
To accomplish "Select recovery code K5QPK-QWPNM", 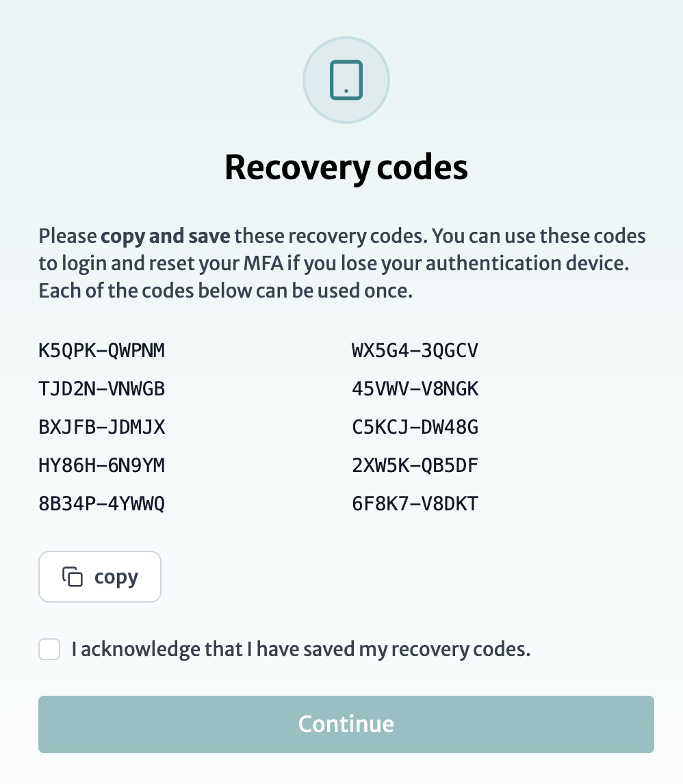I will click(101, 350).
